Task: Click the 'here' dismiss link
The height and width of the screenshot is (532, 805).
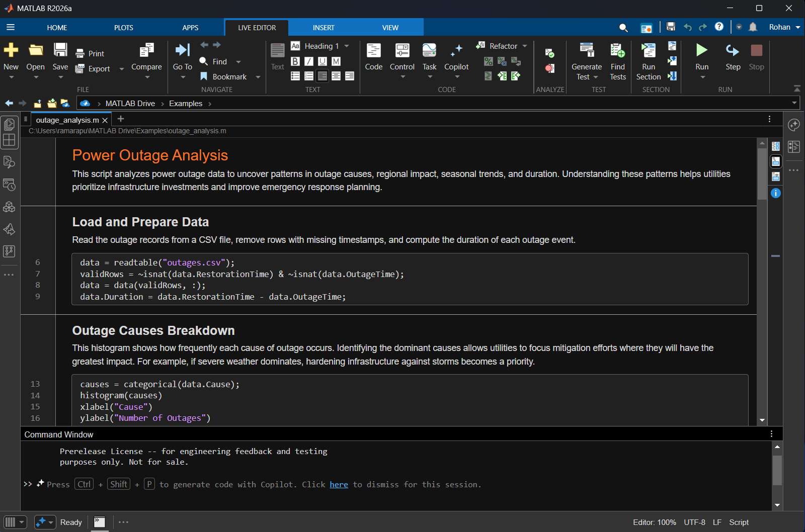Action: coord(339,485)
